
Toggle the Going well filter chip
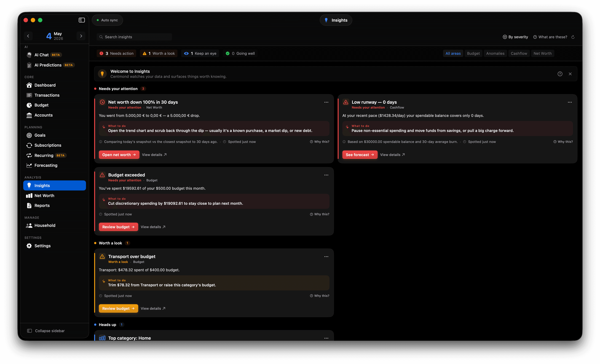click(240, 53)
